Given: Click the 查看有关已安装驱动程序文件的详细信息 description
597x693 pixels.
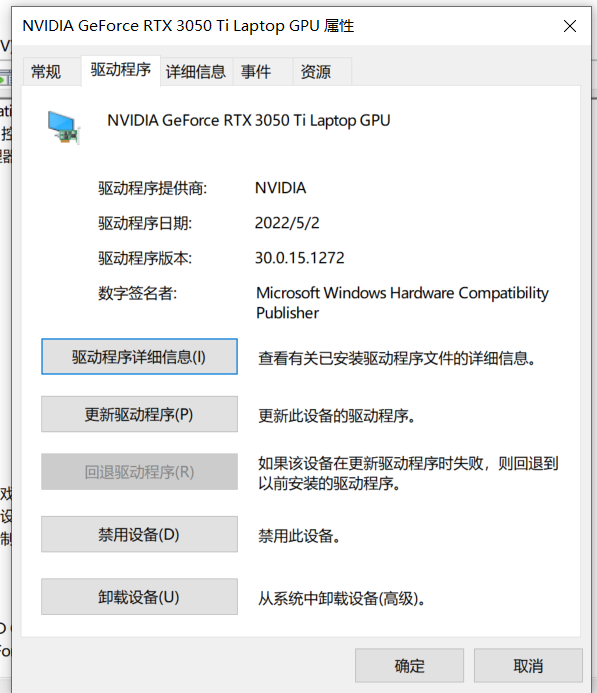Looking at the screenshot, I should (397, 358).
